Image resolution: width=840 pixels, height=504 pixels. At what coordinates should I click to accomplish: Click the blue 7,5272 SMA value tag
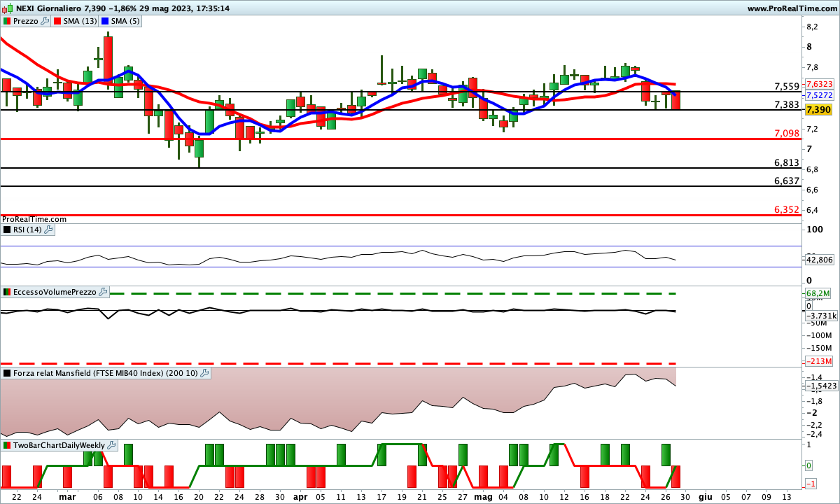click(x=819, y=94)
